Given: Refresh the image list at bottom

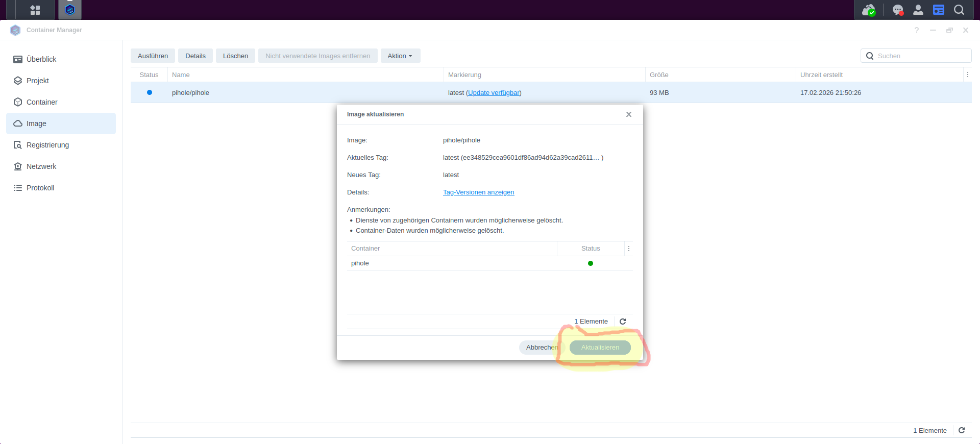Looking at the screenshot, I should (962, 430).
